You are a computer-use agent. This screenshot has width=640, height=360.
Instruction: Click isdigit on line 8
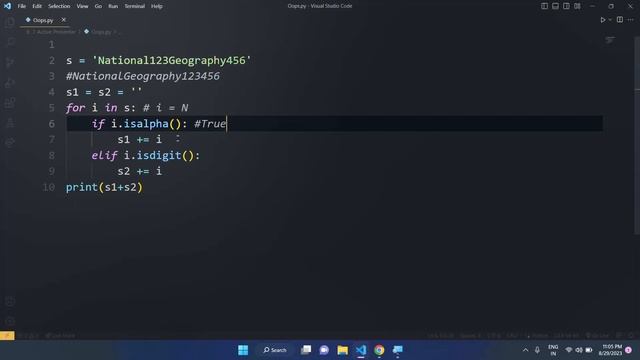click(x=158, y=156)
